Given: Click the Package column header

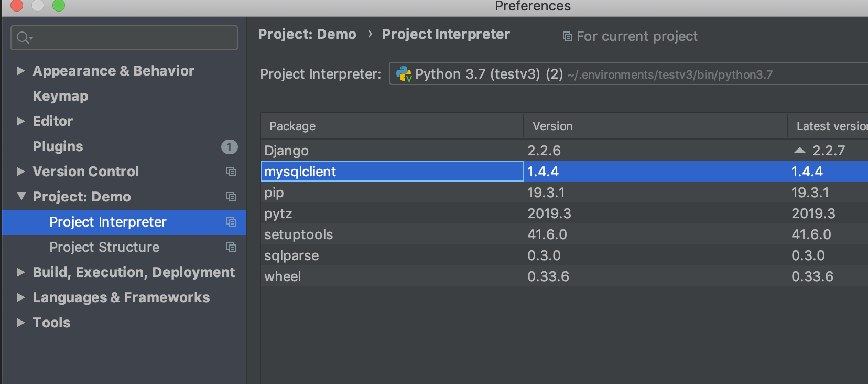Looking at the screenshot, I should [x=392, y=126].
